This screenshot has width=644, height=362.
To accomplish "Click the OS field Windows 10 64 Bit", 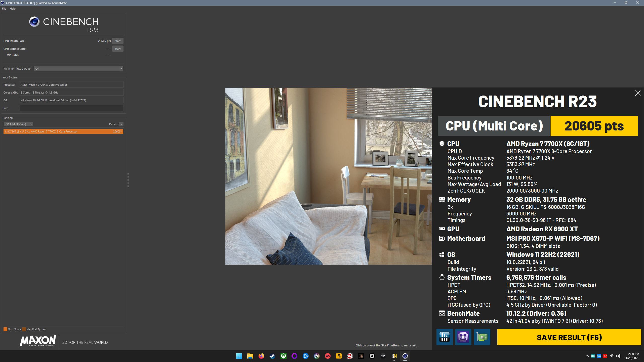I will (x=71, y=100).
